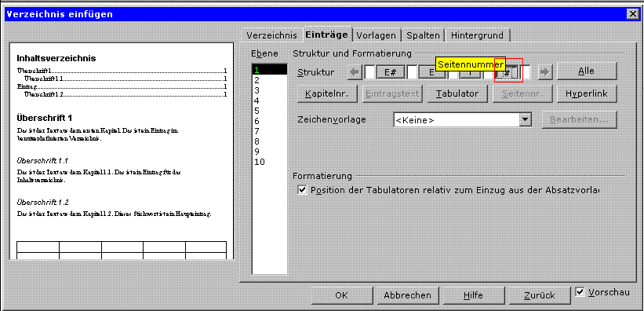Confirm the dialog with OK
644x311 pixels.
[341, 295]
